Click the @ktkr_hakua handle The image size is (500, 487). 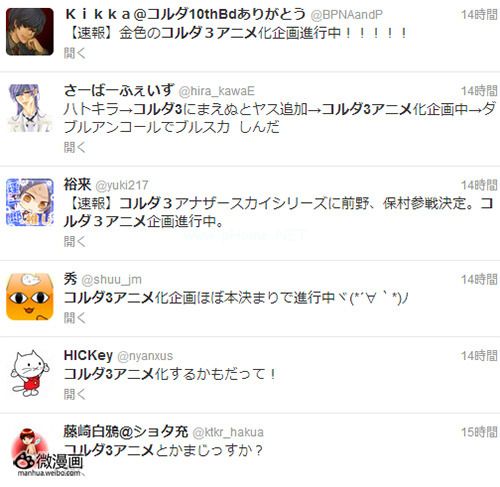(228, 432)
